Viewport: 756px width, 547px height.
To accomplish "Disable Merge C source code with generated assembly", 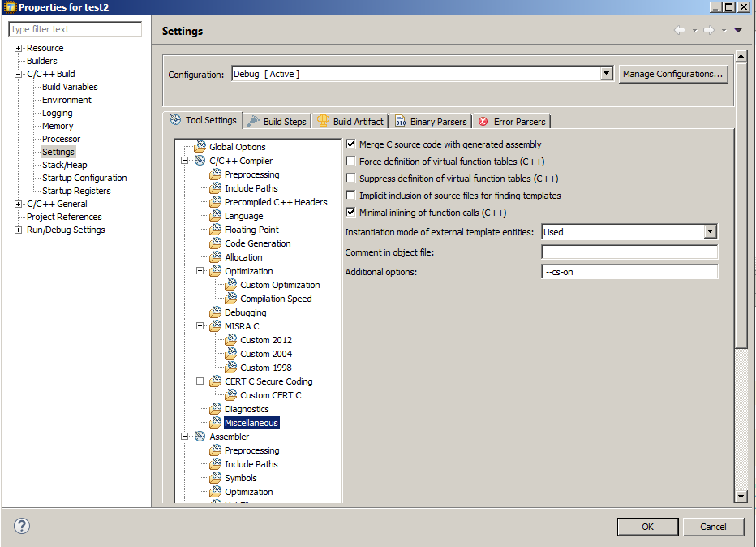I will click(x=350, y=144).
